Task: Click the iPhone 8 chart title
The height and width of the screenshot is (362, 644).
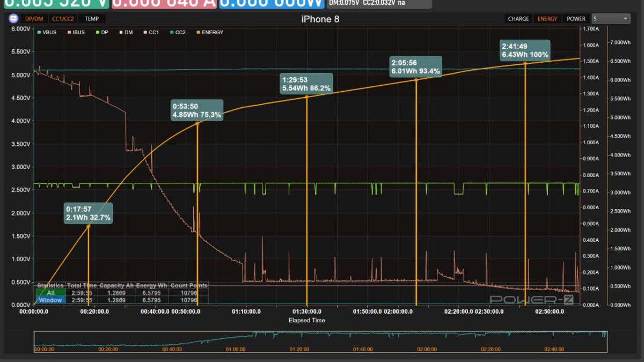Action: point(320,19)
